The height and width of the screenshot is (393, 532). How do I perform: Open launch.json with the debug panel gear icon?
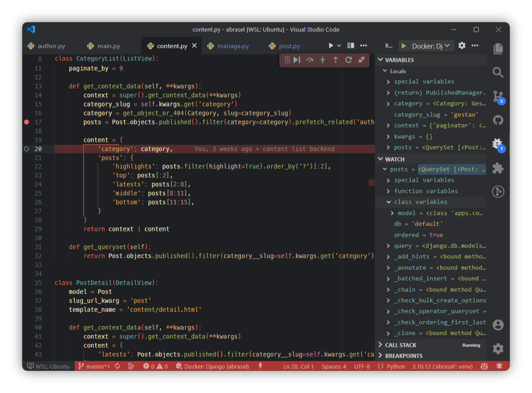pos(462,46)
